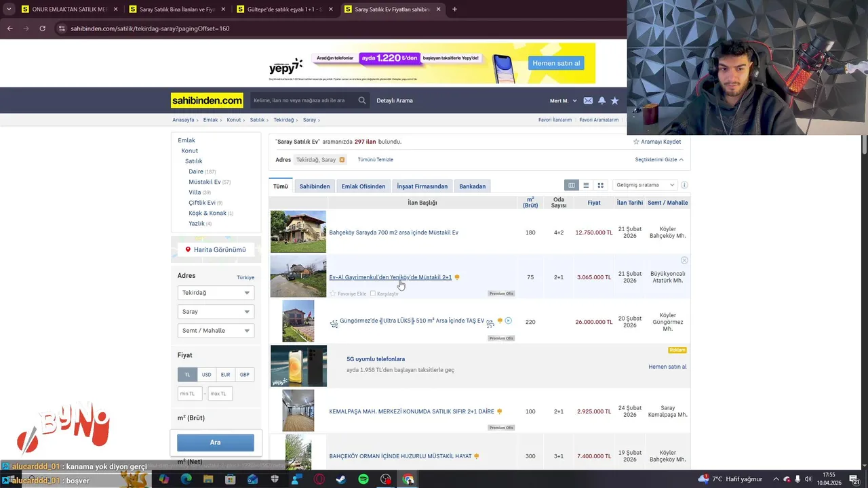Click Tümünü Temizle link
The height and width of the screenshot is (488, 868).
[375, 159]
